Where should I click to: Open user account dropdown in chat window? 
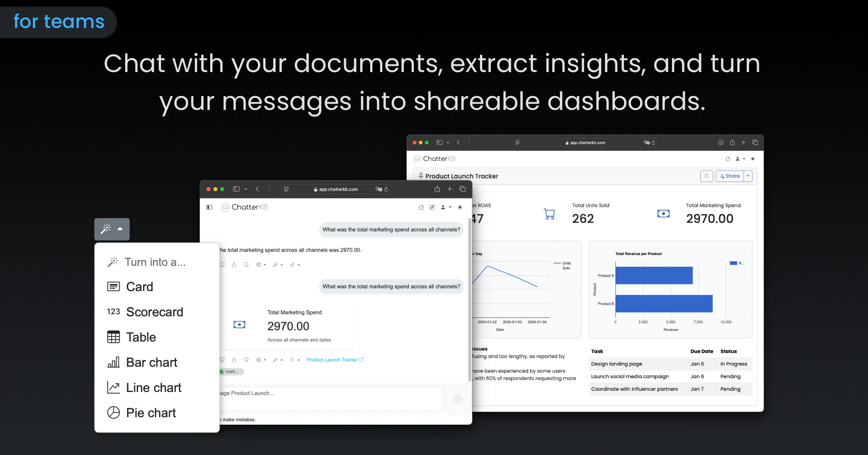[x=446, y=207]
